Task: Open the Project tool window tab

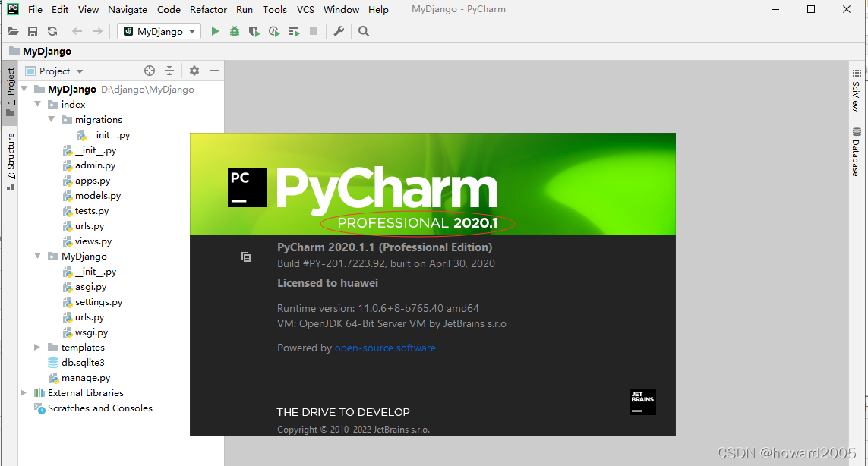Action: pyautogui.click(x=10, y=92)
